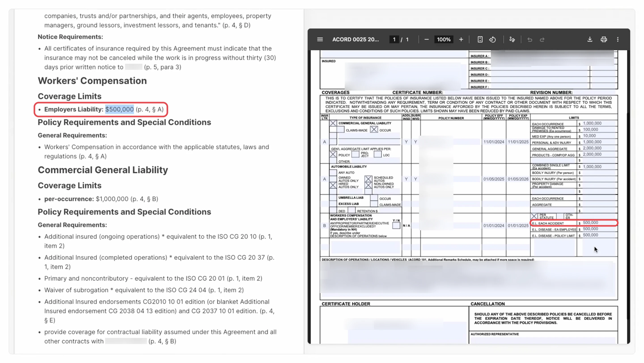Viewport: 644px width, 363px height.
Task: Click the GENERAL AGGREGATE 2,000,000 limit
Action: (x=592, y=148)
